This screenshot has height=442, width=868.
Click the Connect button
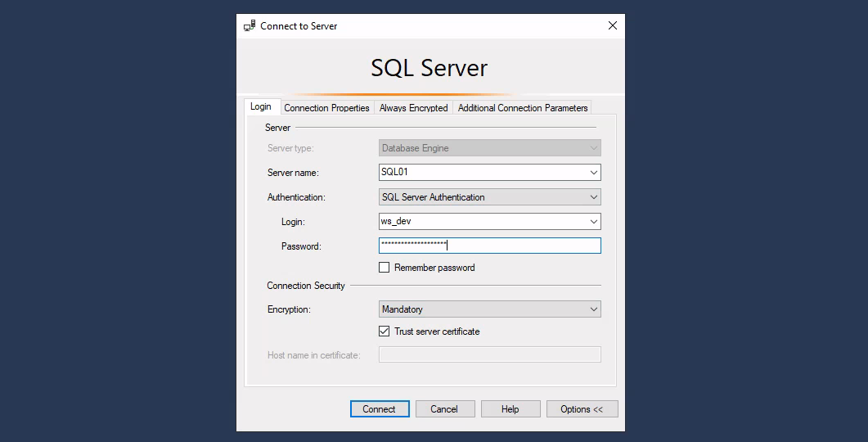point(380,408)
